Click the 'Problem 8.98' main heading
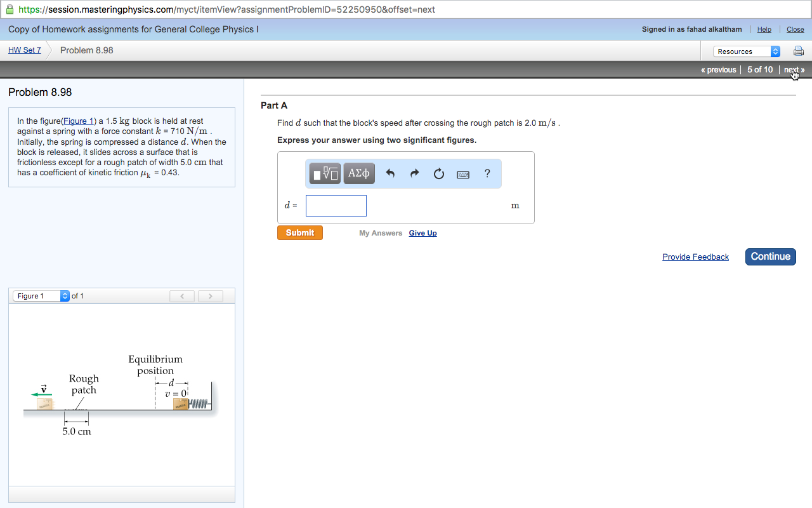The image size is (812, 508). 40,92
